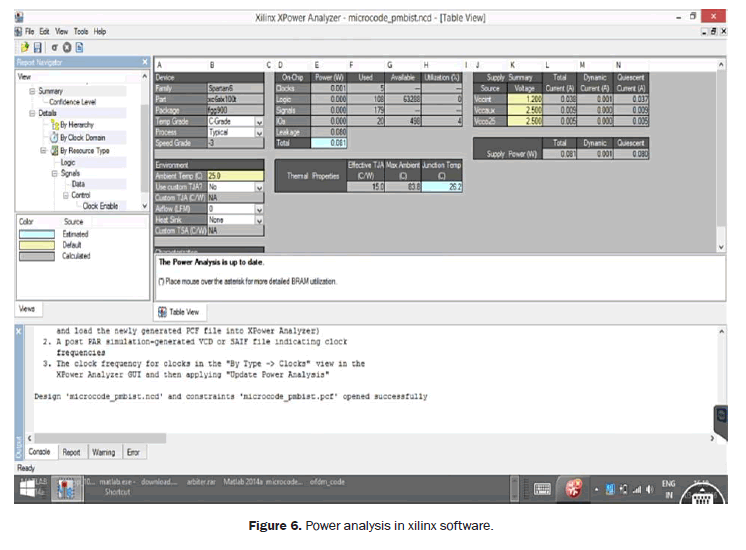Expand the Heat Sink dropdown
The width and height of the screenshot is (746, 550).
pos(259,220)
